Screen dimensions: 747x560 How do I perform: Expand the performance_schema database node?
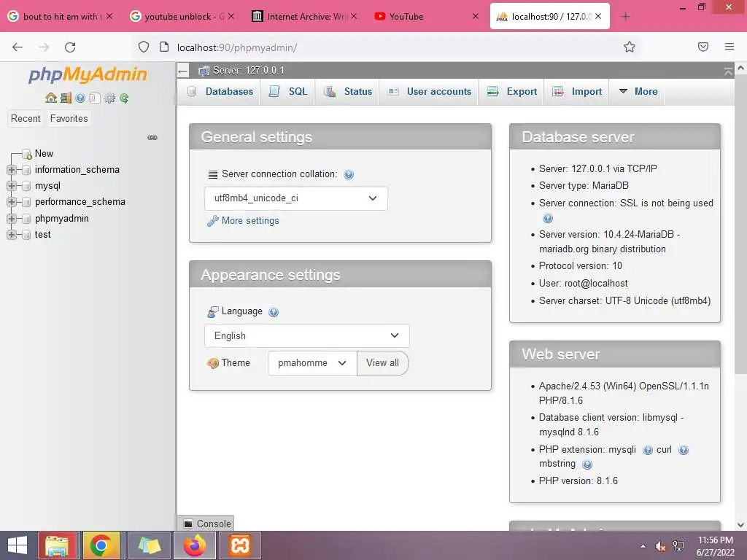coord(12,203)
